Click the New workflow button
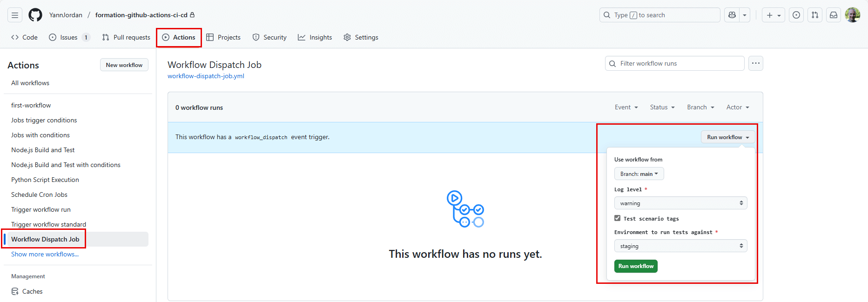 coord(124,65)
